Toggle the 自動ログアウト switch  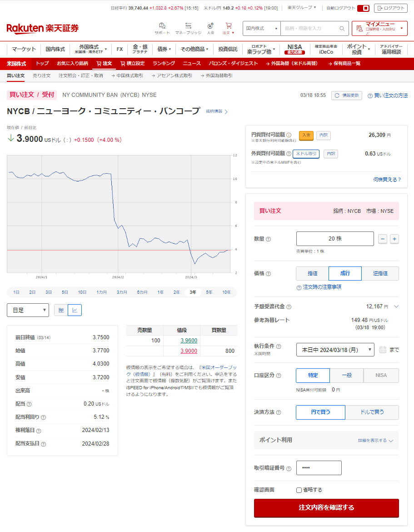tap(363, 8)
